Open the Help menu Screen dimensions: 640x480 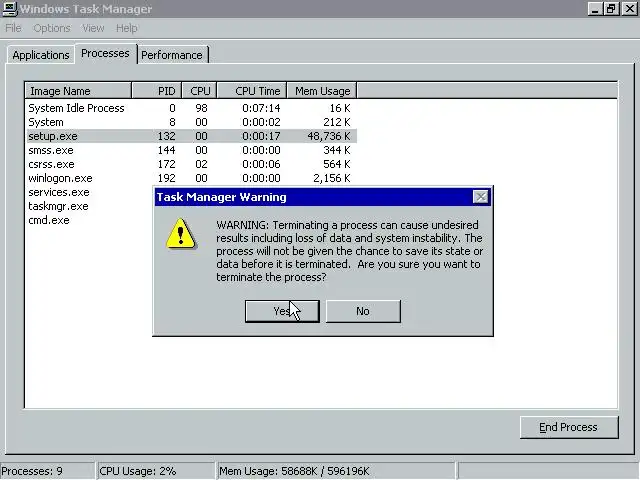pyautogui.click(x=127, y=28)
